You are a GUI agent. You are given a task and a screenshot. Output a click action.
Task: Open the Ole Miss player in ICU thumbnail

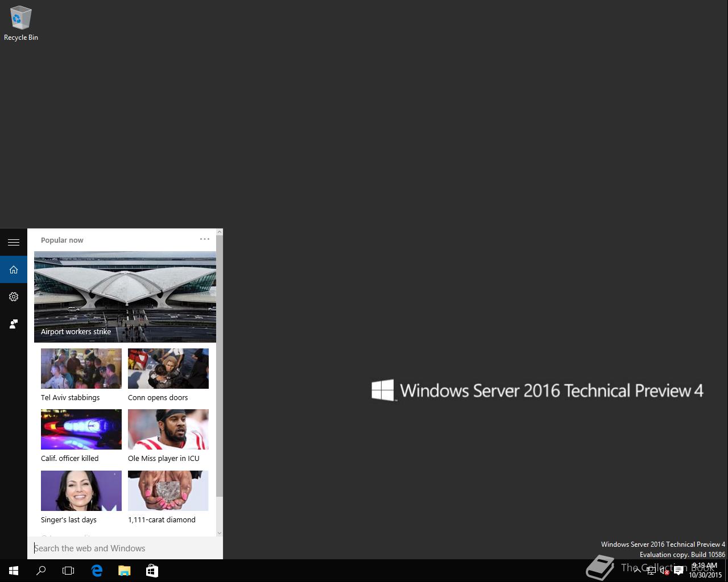[168, 429]
